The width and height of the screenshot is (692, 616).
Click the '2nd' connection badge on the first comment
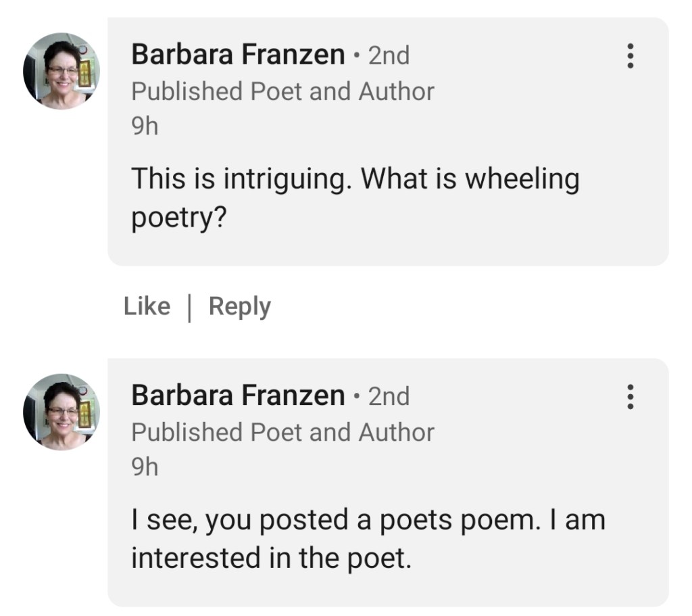pos(389,55)
